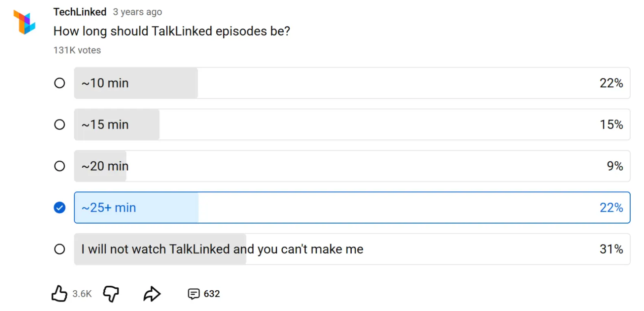Image resolution: width=644 pixels, height=311 pixels.
Task: Click the TechLinked channel name
Action: 80,12
